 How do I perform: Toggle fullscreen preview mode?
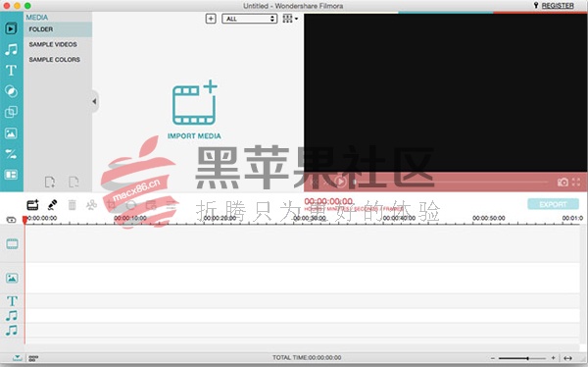click(576, 183)
